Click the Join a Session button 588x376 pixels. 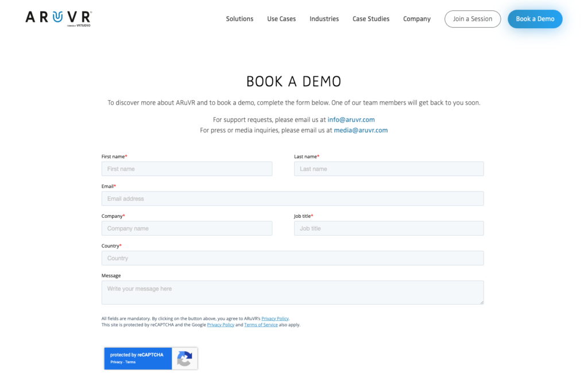click(x=472, y=19)
